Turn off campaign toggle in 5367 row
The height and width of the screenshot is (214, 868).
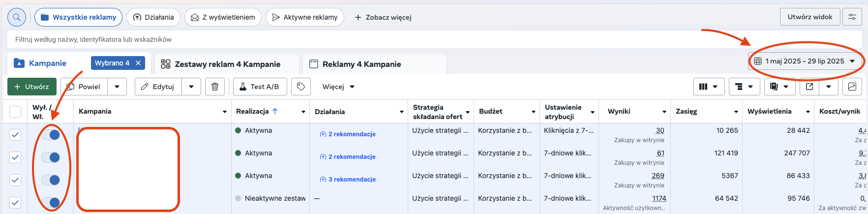(x=51, y=180)
